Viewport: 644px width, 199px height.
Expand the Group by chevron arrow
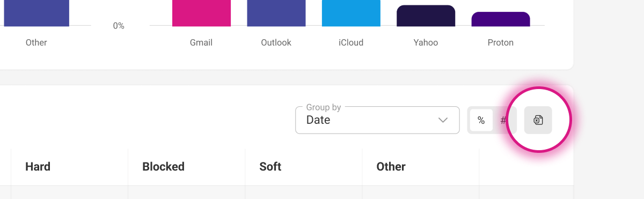point(443,120)
